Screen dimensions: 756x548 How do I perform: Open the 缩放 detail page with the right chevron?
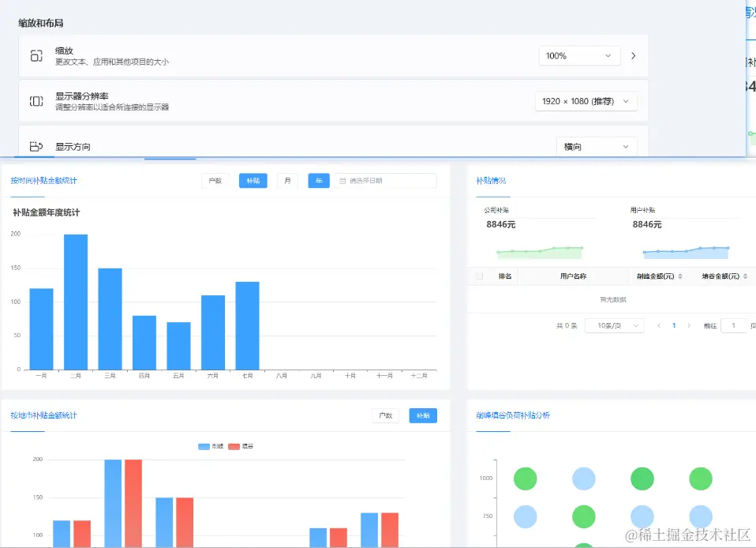coord(634,56)
